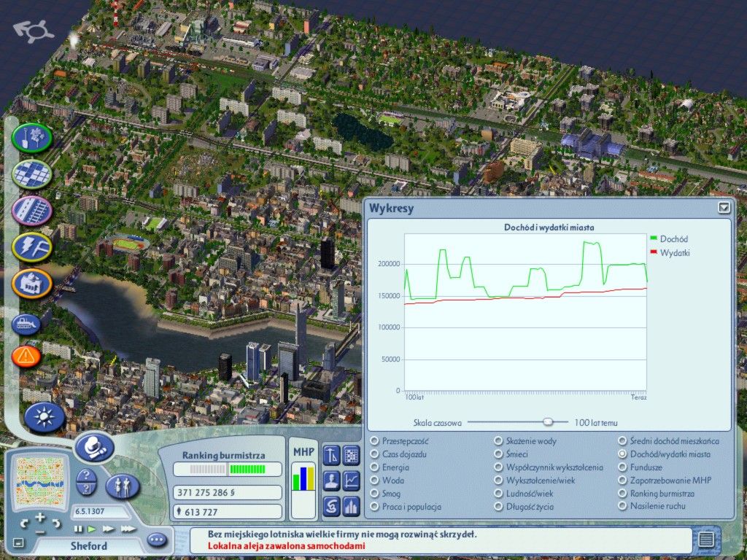Open the My Sim mode button
The image size is (747, 560).
click(122, 486)
